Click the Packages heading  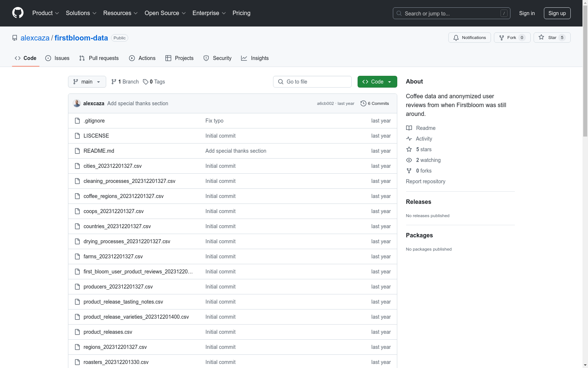pyautogui.click(x=419, y=235)
